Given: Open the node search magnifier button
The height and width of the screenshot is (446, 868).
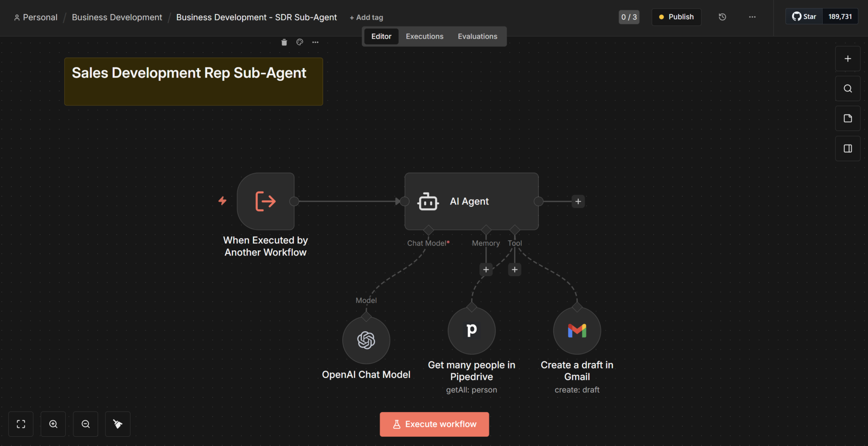Looking at the screenshot, I should click(848, 89).
